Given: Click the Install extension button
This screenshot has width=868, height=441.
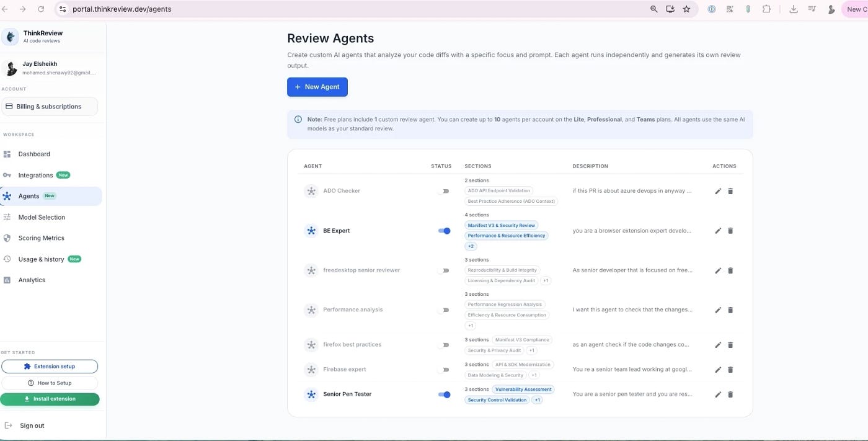Looking at the screenshot, I should coord(50,399).
